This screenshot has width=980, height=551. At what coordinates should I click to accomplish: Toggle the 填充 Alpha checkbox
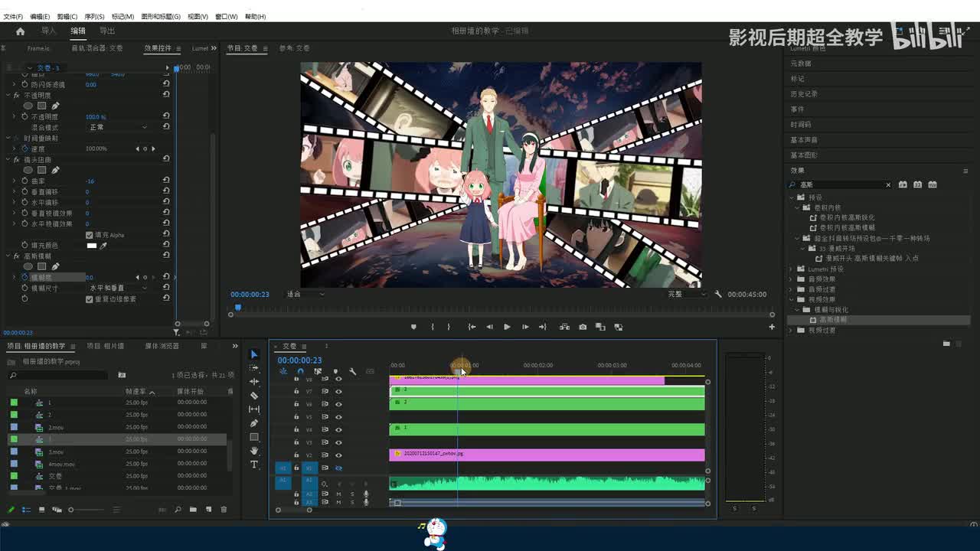point(90,235)
